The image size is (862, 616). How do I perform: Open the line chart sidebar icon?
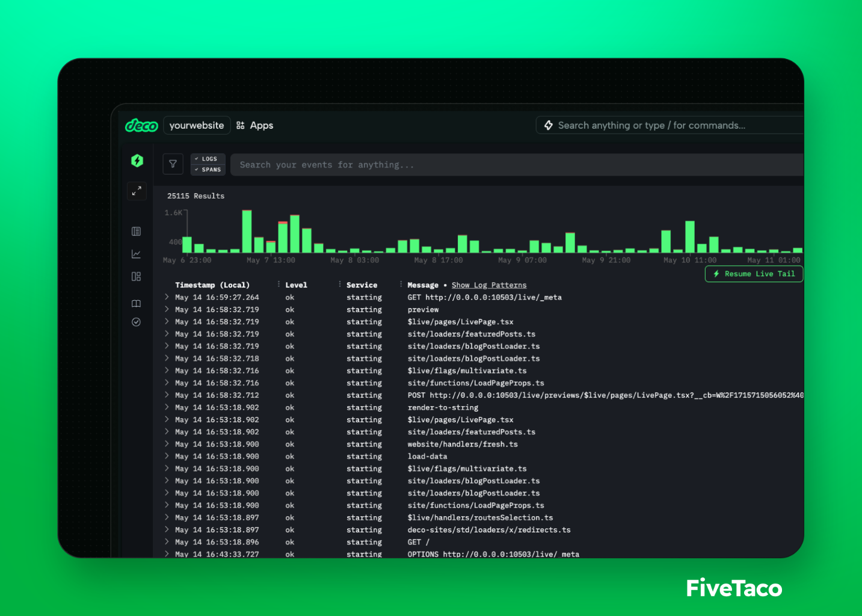point(137,254)
